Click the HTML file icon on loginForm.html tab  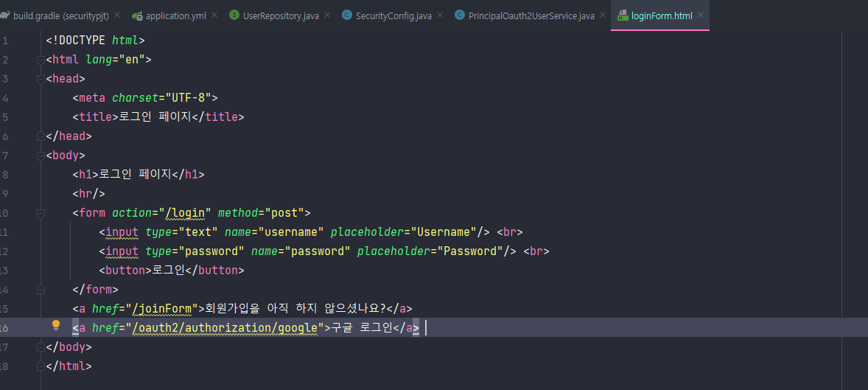[x=622, y=15]
